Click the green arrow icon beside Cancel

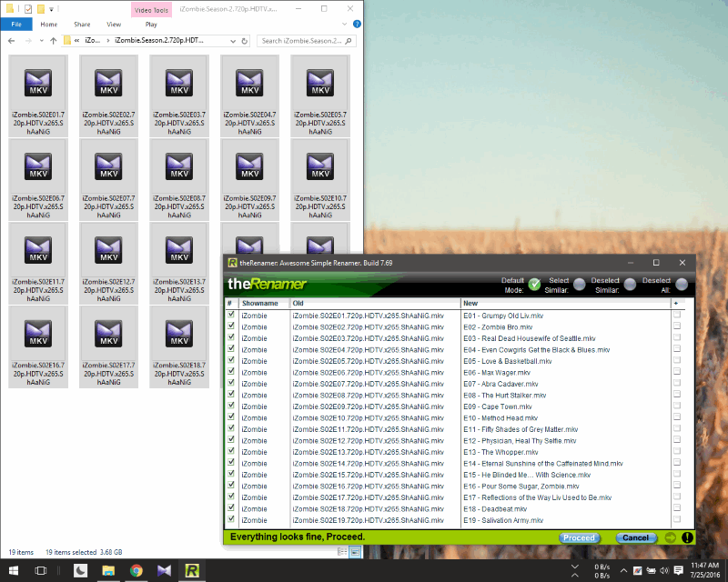(x=671, y=538)
